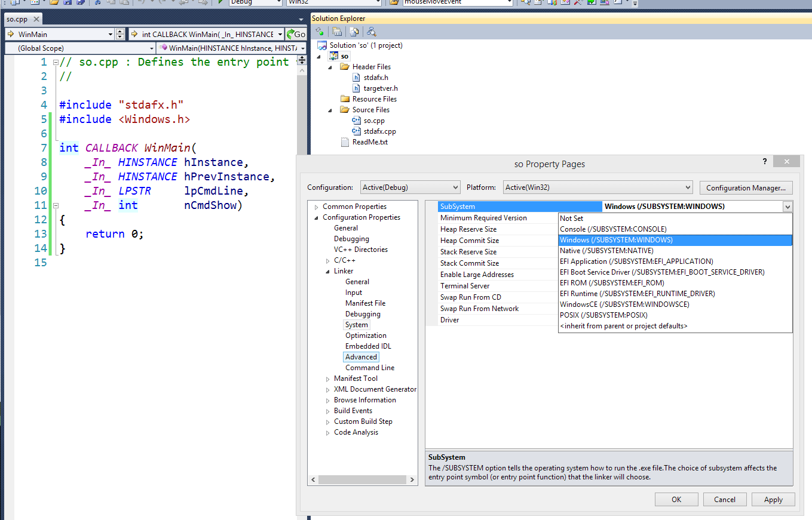
Task: Click the Go button in navigation bar
Action: [296, 34]
